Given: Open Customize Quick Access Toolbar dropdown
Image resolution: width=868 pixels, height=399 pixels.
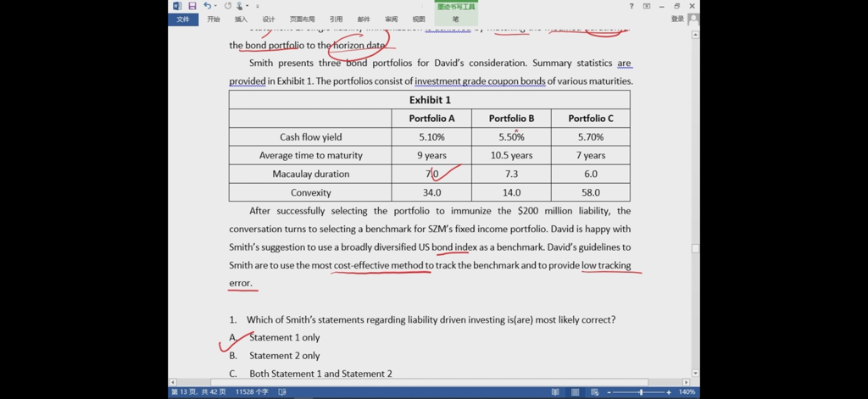Looking at the screenshot, I should [258, 6].
